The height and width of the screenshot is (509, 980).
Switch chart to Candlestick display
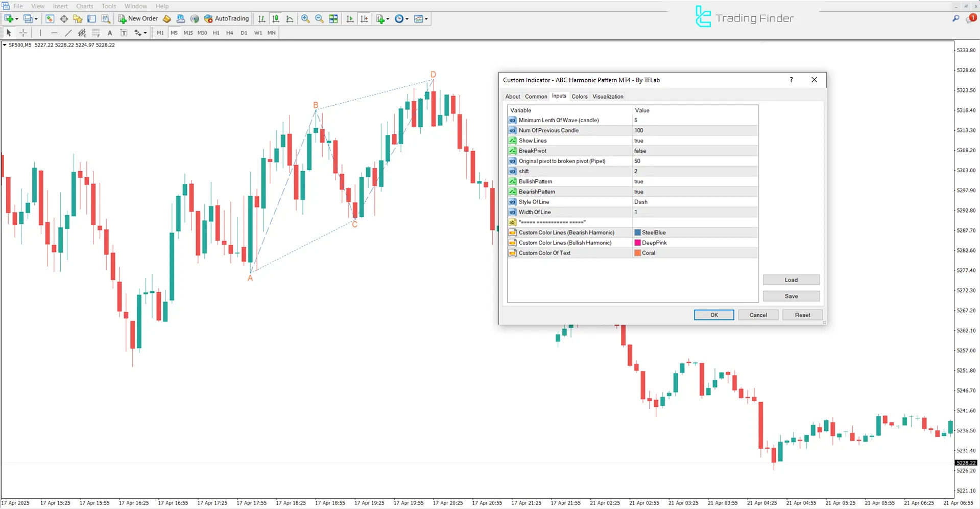click(275, 19)
